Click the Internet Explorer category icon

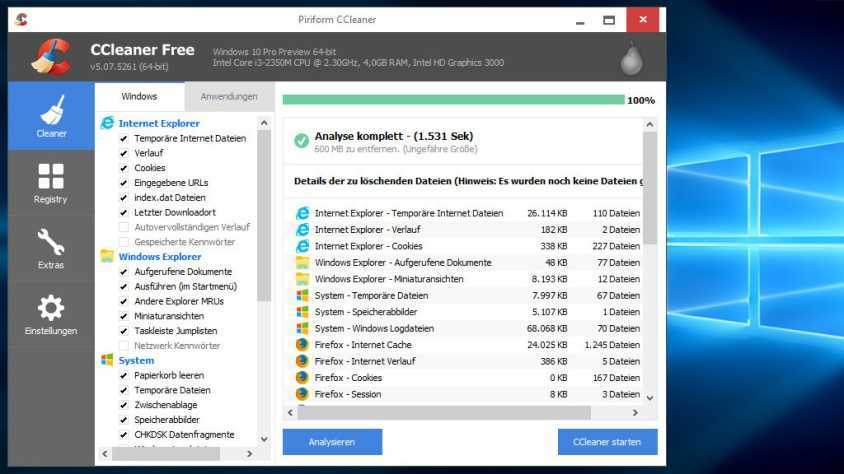[x=107, y=123]
